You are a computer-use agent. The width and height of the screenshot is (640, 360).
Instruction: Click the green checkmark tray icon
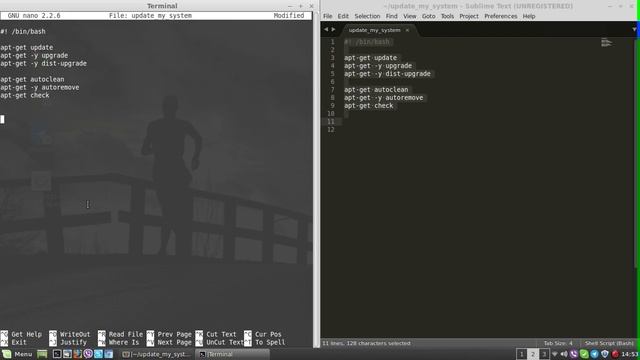[x=584, y=354]
